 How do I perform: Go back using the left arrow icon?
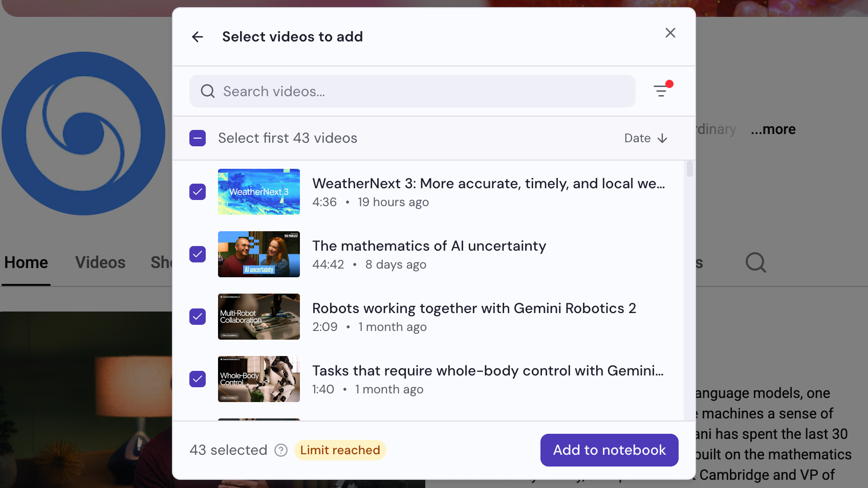[198, 37]
